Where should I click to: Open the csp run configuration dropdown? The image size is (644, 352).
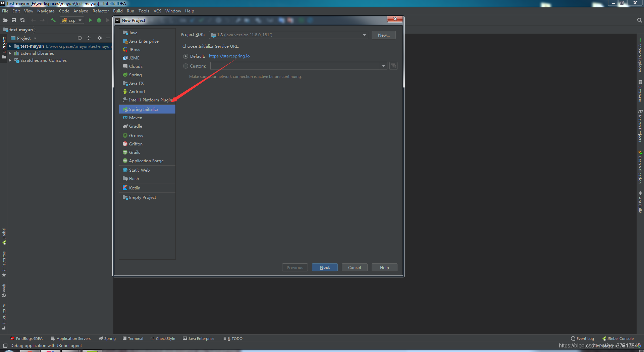pyautogui.click(x=72, y=20)
